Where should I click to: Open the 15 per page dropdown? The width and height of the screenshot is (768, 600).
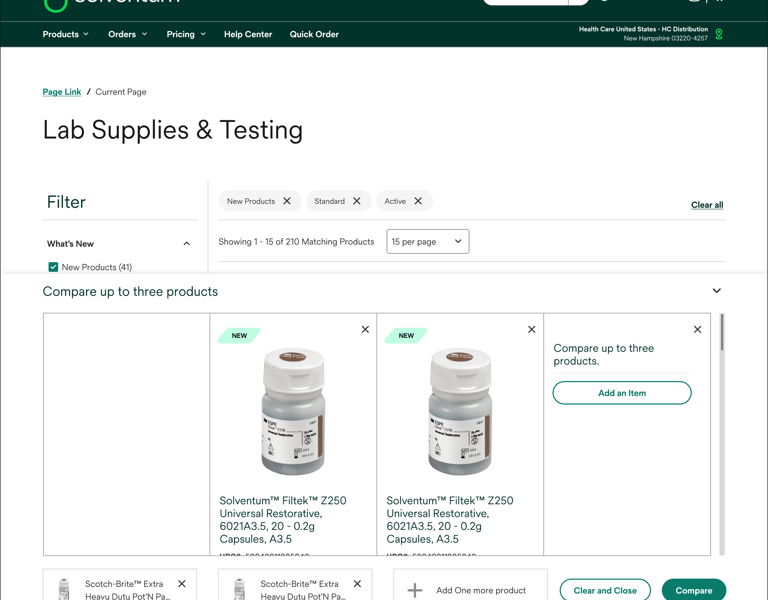click(428, 241)
